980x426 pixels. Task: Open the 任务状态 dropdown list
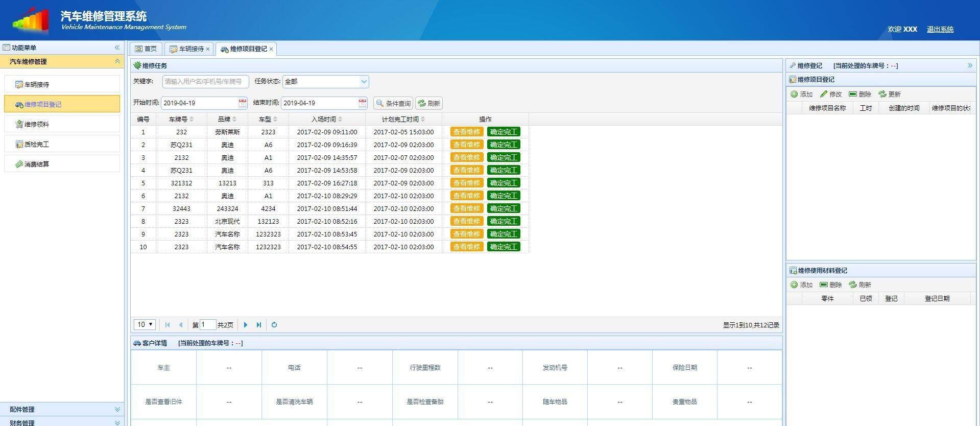(x=364, y=81)
